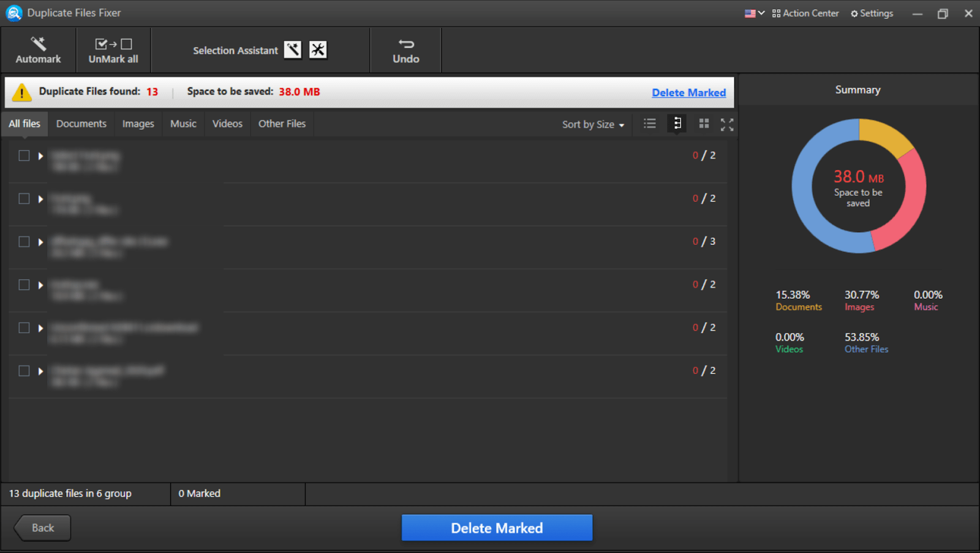Open the Action Center
This screenshot has height=553, width=980.
(805, 13)
